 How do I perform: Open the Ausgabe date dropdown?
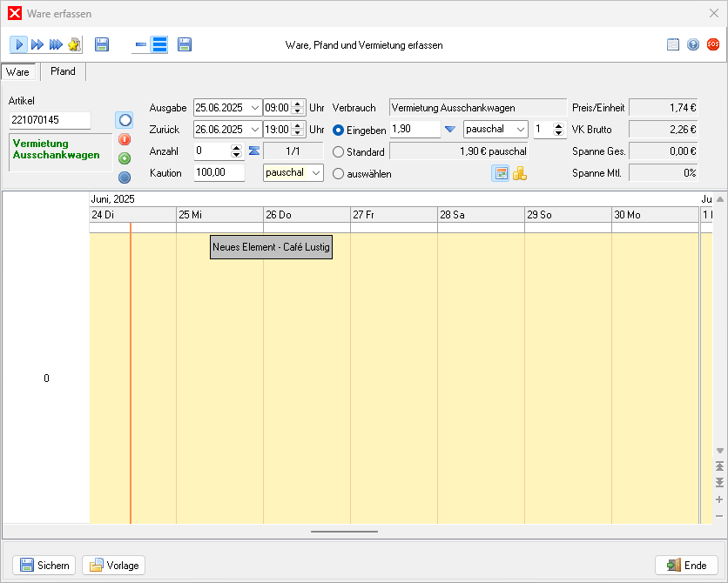click(254, 108)
